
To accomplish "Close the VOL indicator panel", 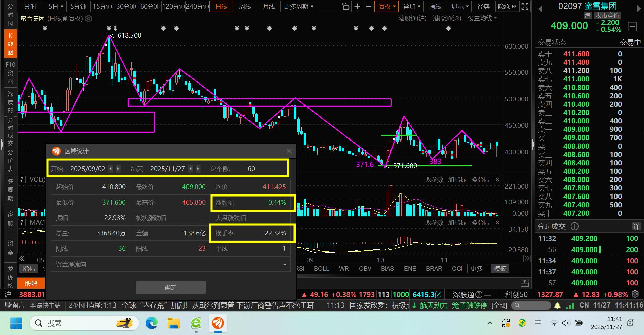I will tap(498, 180).
